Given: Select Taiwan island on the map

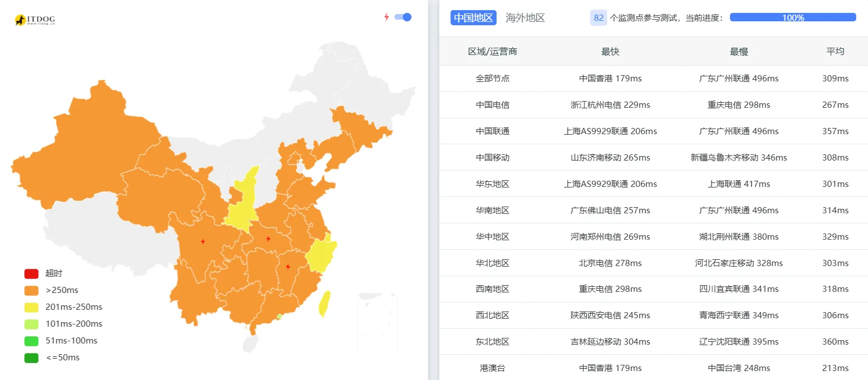Looking at the screenshot, I should click(324, 304).
